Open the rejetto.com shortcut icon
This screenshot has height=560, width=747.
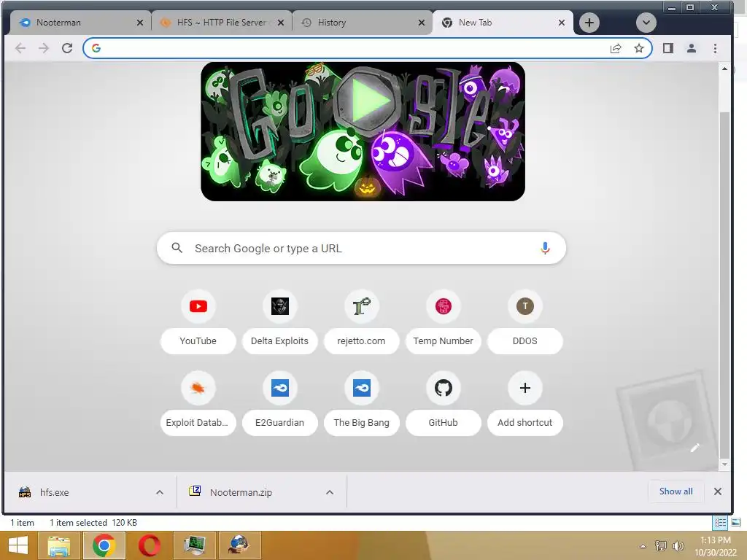(362, 306)
